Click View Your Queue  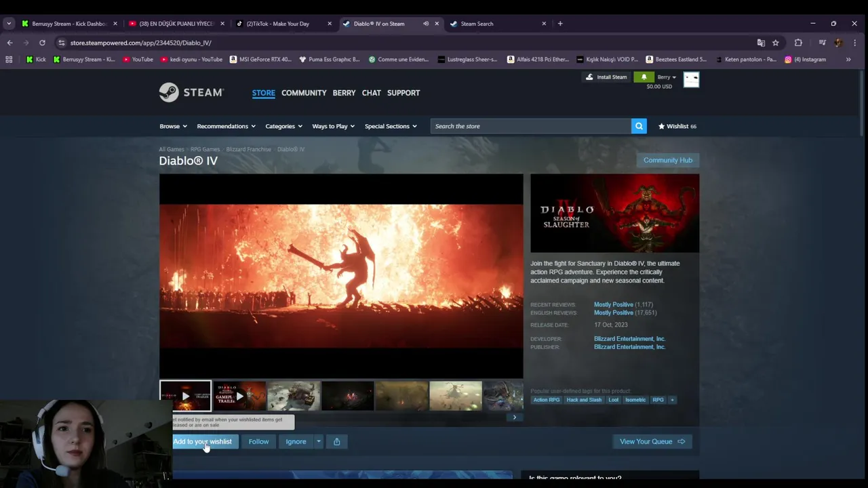click(652, 442)
